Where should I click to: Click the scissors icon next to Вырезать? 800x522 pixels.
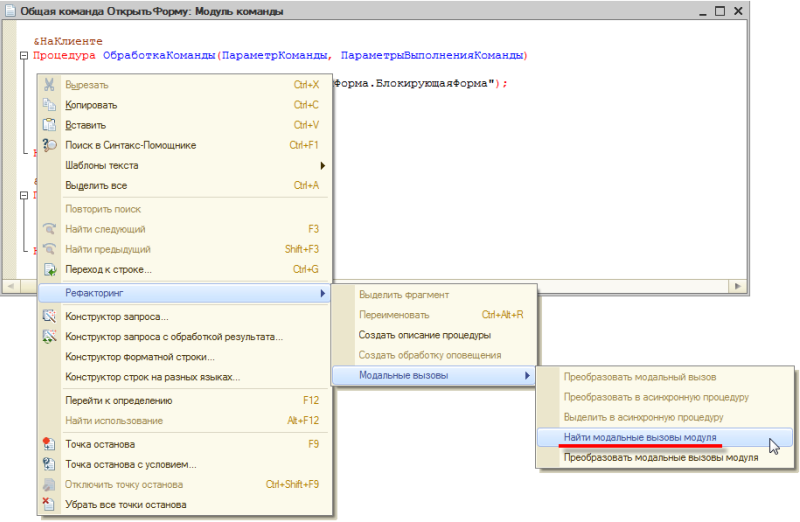click(x=49, y=85)
